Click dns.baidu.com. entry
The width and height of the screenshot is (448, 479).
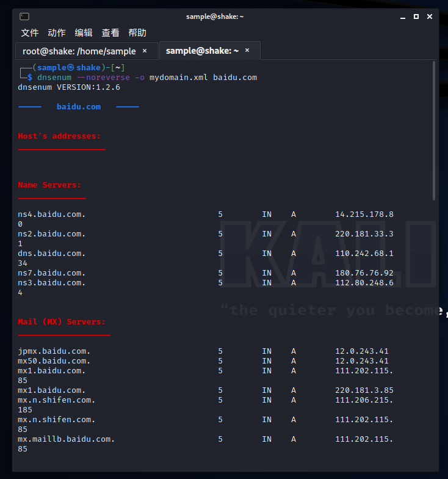(51, 254)
